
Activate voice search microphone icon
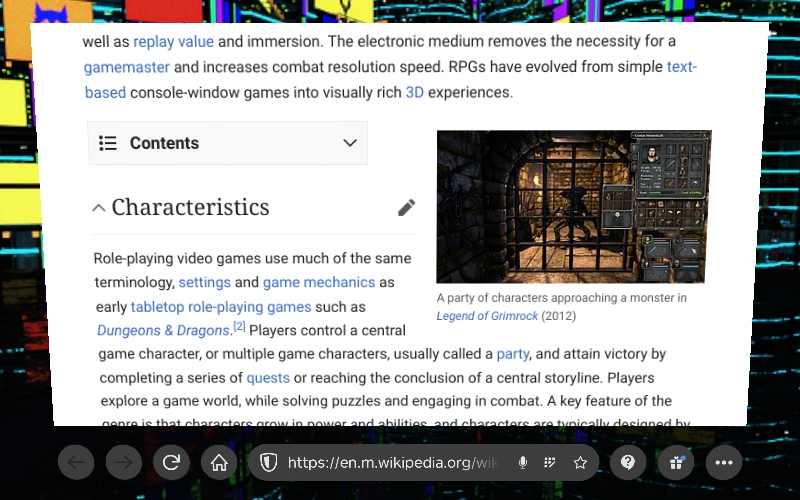pyautogui.click(x=522, y=463)
